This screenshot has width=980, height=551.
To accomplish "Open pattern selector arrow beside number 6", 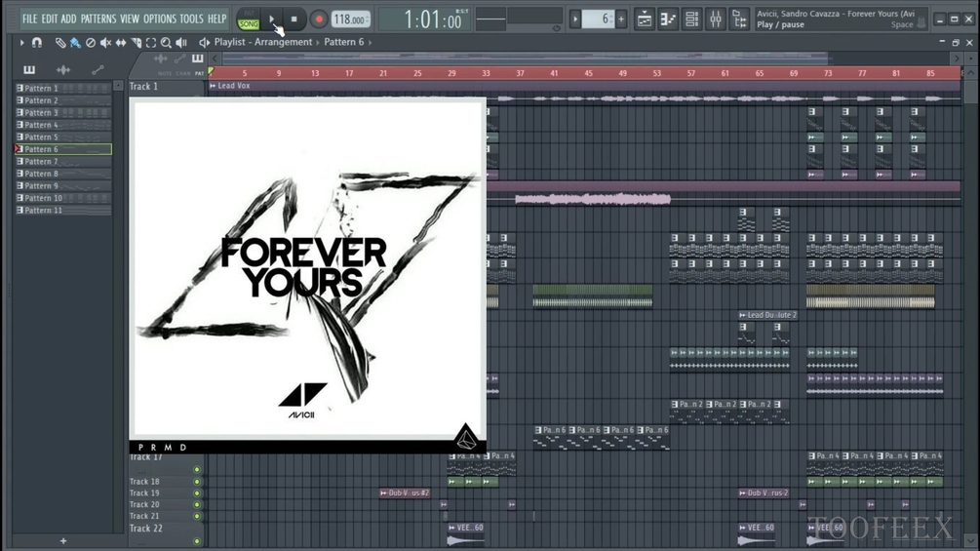I will 575,20.
